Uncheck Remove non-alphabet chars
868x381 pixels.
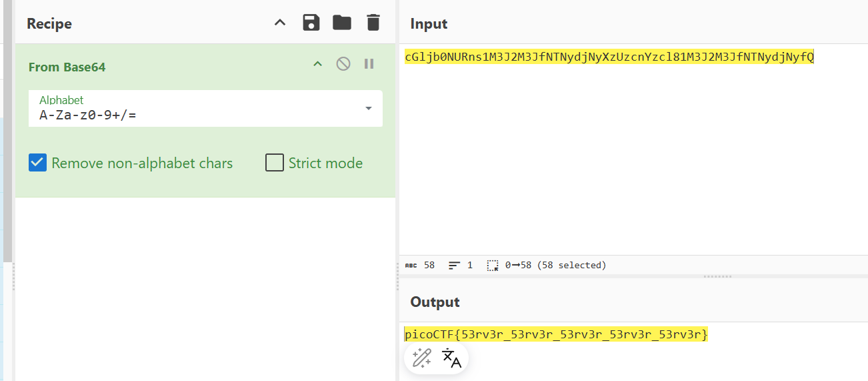[x=38, y=163]
